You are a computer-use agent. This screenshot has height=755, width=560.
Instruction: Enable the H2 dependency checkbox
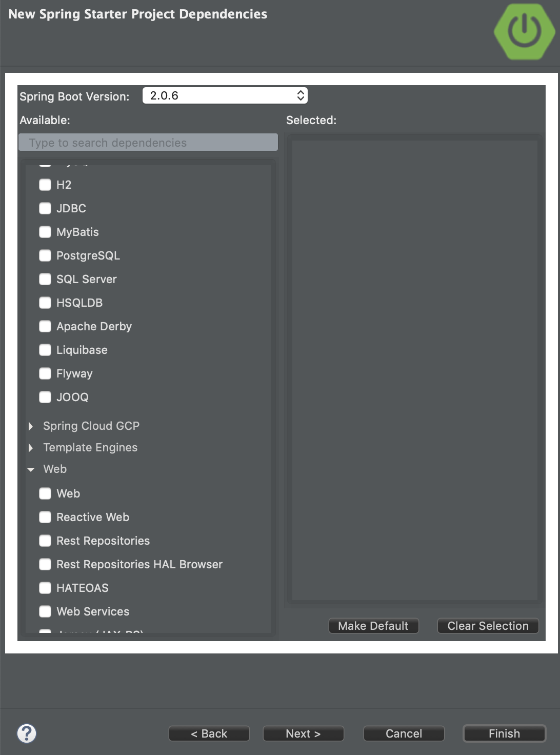45,185
